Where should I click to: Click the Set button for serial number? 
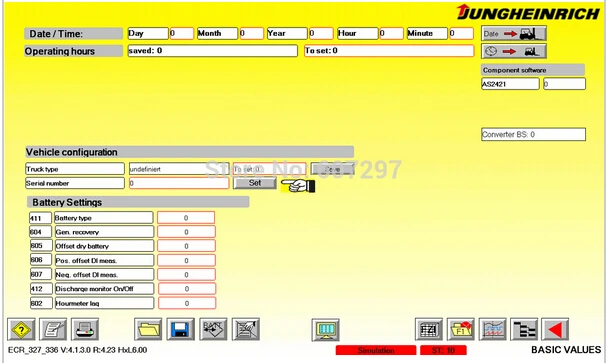255,183
